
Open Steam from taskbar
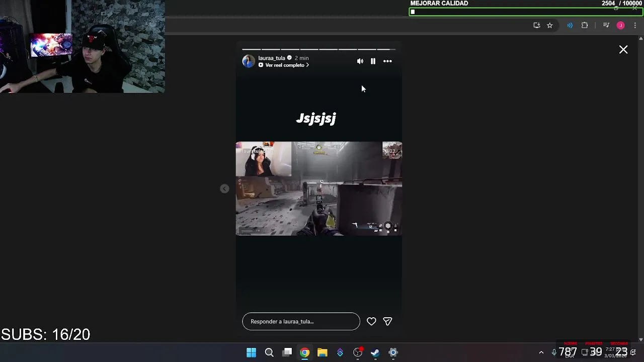coord(375,352)
